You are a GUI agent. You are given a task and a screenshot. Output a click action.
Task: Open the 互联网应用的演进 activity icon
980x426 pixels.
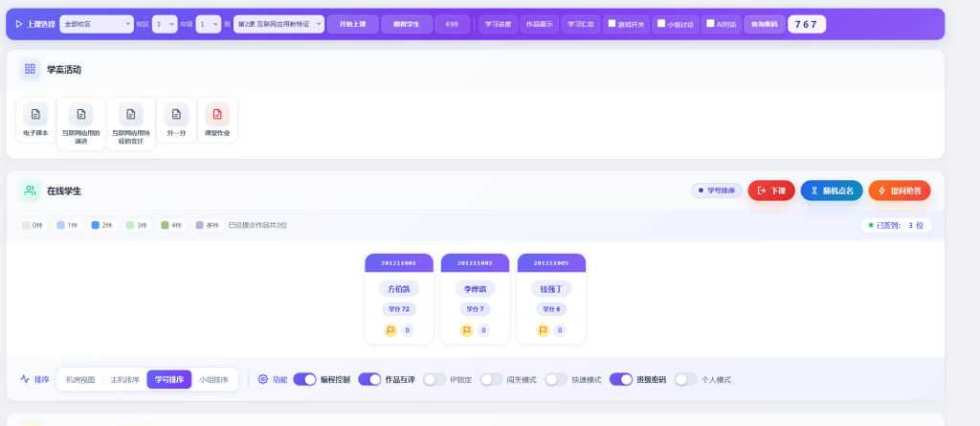pos(81,114)
